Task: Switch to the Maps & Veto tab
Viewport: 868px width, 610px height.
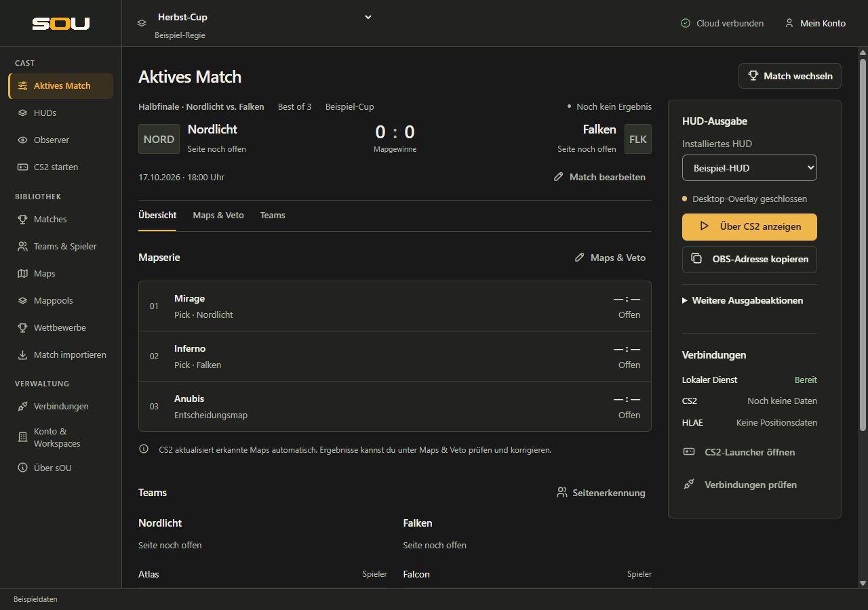Action: (x=218, y=216)
